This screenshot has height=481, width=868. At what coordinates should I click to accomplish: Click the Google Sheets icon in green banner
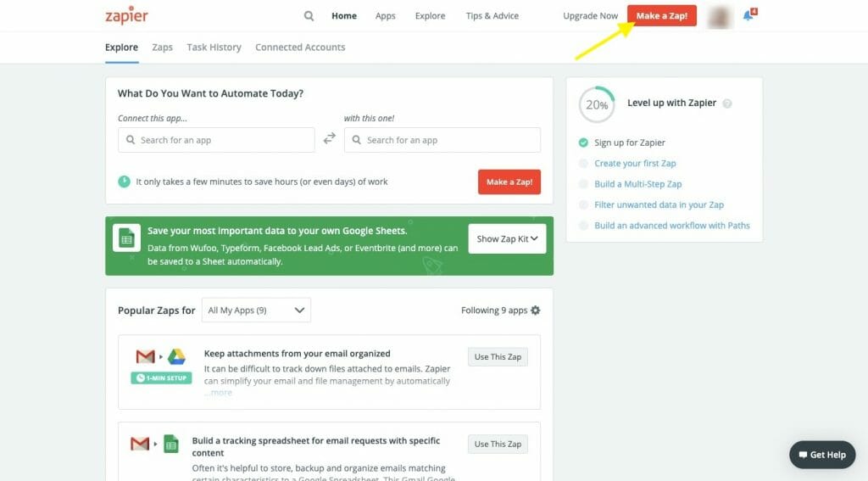[127, 238]
